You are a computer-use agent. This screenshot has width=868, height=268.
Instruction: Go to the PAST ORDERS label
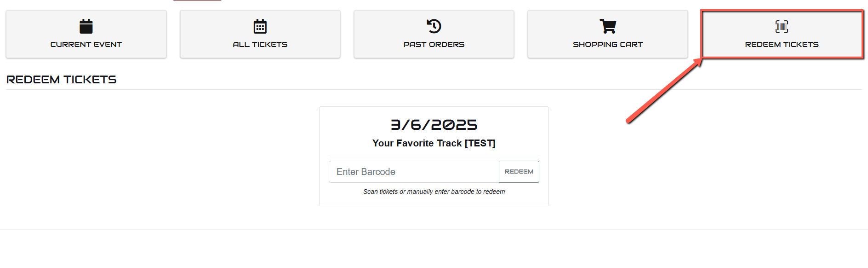[x=434, y=45]
